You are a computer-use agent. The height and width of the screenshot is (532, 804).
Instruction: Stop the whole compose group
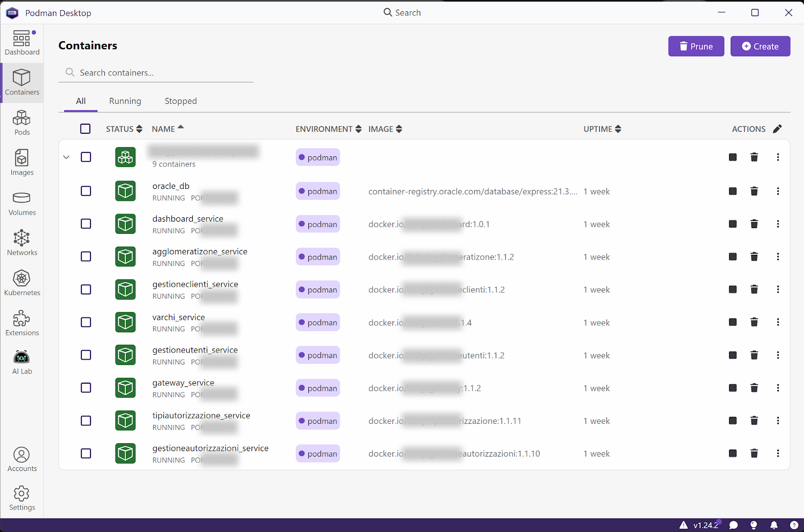click(733, 157)
